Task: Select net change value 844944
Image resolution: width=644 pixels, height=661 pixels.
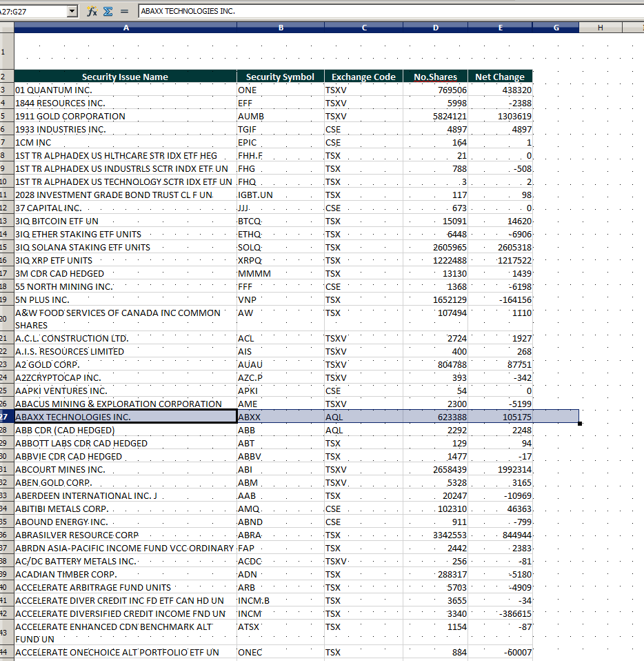Action: [501, 535]
